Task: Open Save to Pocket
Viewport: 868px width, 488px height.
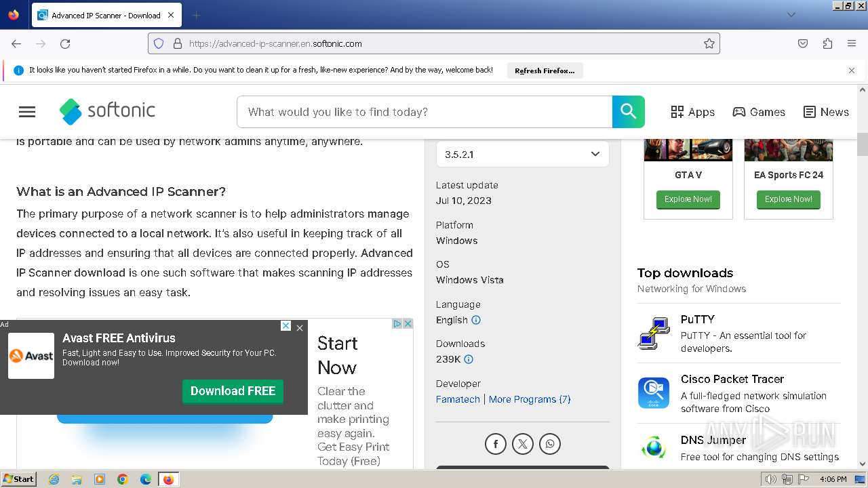Action: click(803, 43)
